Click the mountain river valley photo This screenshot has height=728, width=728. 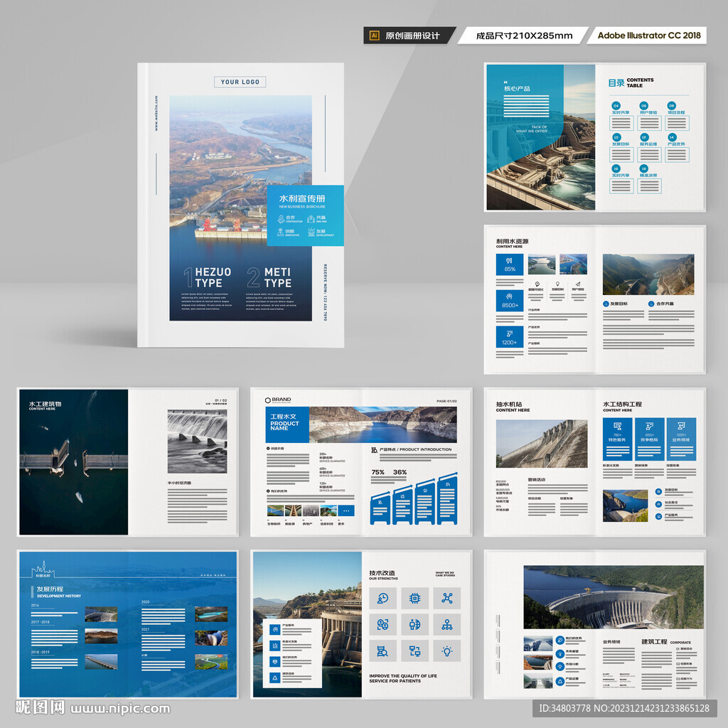648,274
